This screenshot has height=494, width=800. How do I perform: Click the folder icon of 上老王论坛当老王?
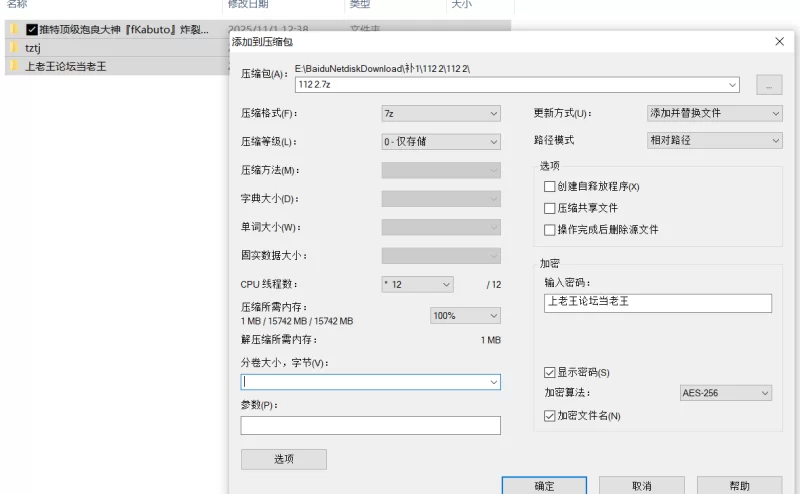(14, 66)
